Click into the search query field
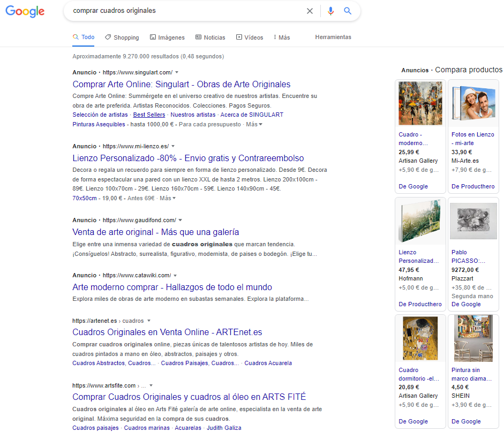Image resolution: width=504 pixels, height=432 pixels. [x=186, y=11]
